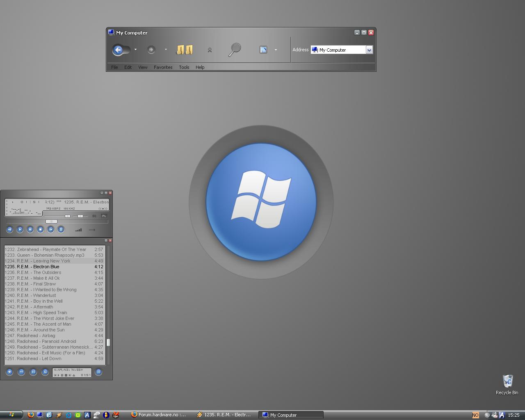The image size is (525, 420).
Task: Click the Winamp volume slider handle
Action: (68, 216)
